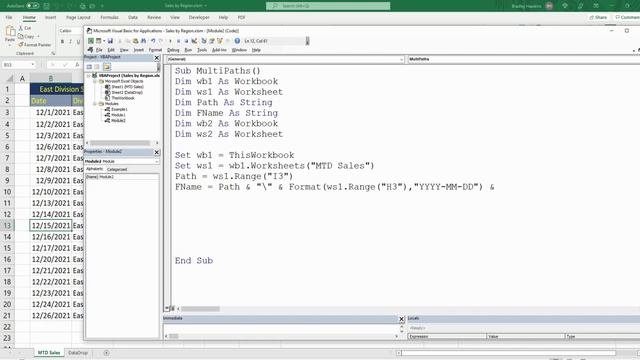
Task: Click the Cut scissors in Excel ribbon
Action: tap(21, 28)
